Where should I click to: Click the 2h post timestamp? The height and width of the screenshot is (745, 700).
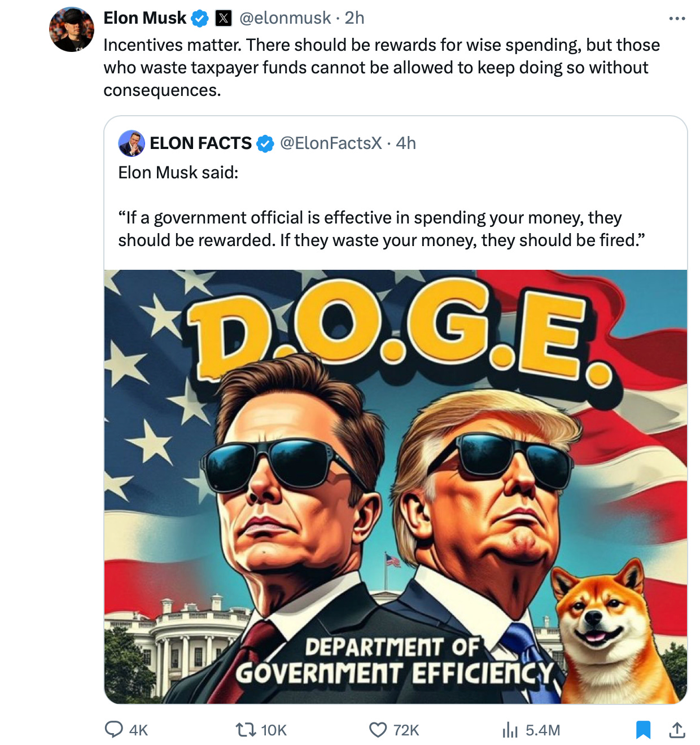(x=355, y=18)
